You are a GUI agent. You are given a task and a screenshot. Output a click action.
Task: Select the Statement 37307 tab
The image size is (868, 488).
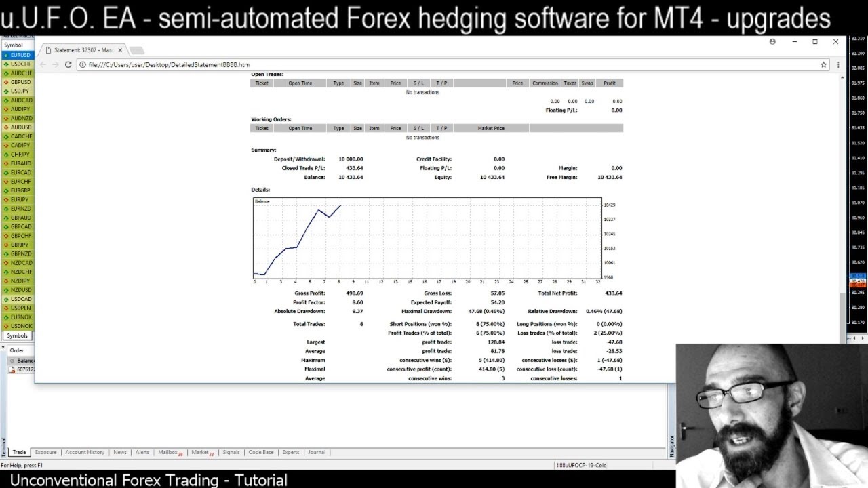83,50
